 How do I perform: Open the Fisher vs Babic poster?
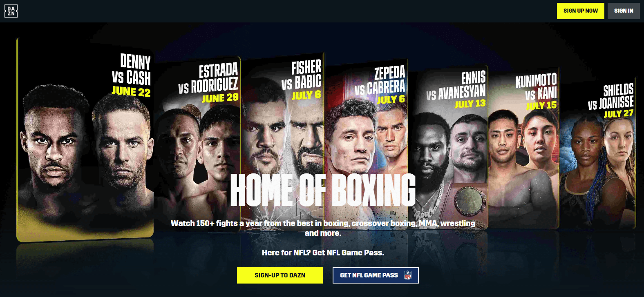click(x=283, y=141)
